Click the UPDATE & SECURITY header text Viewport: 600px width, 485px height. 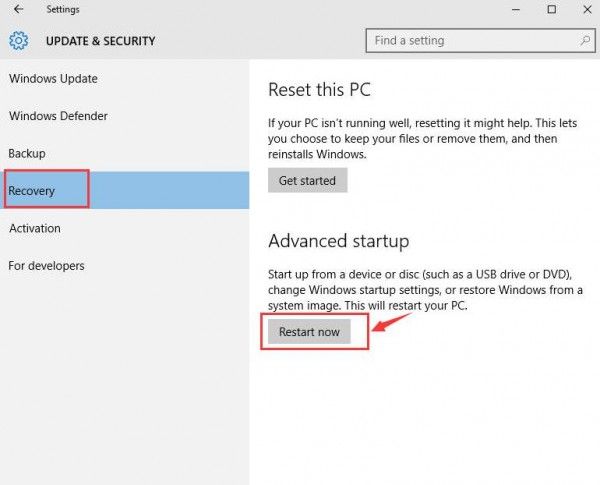100,42
